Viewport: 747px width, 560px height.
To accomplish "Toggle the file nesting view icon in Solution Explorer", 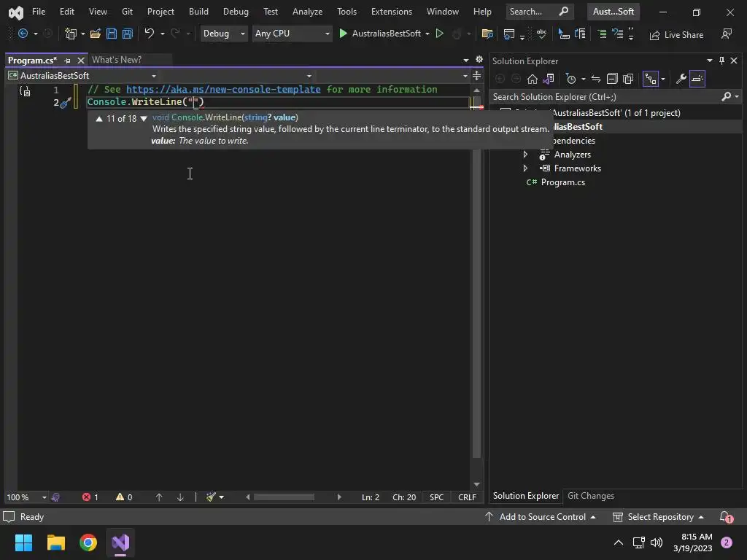I will tap(650, 79).
